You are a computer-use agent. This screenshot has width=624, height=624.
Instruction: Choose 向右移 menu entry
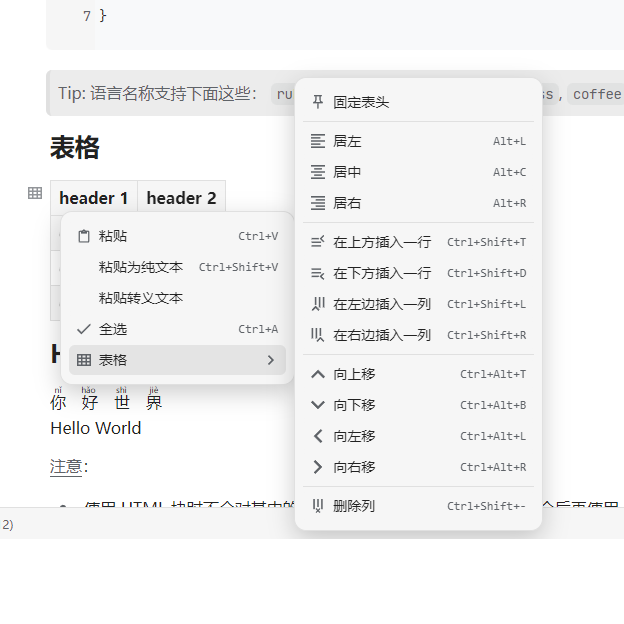tap(418, 467)
